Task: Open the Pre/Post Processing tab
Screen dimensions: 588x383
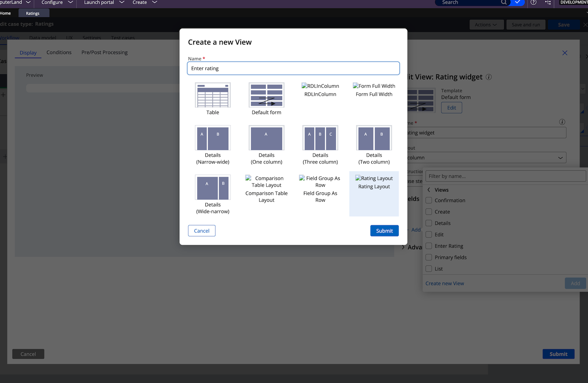Action: click(x=104, y=52)
